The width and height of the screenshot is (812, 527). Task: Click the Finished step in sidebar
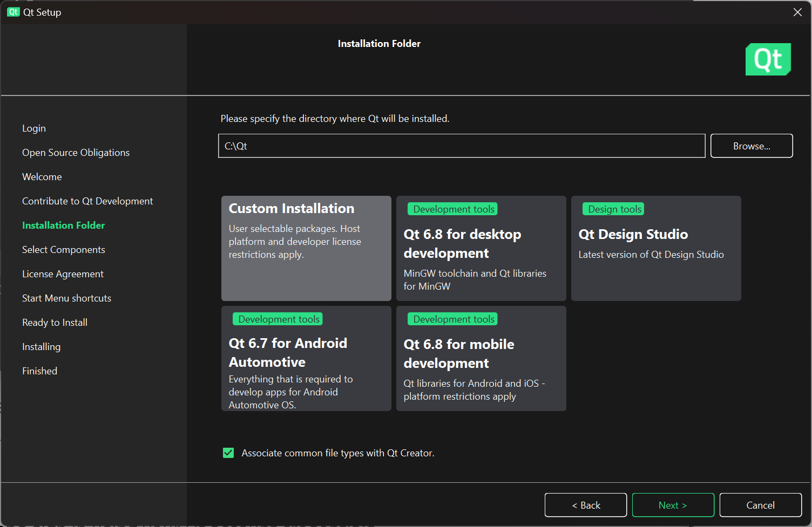39,371
